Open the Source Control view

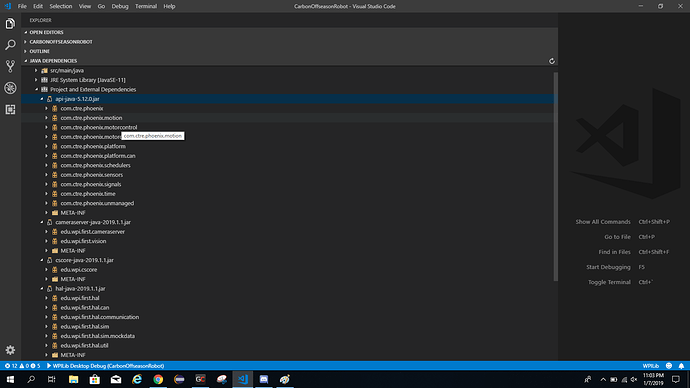(x=10, y=66)
